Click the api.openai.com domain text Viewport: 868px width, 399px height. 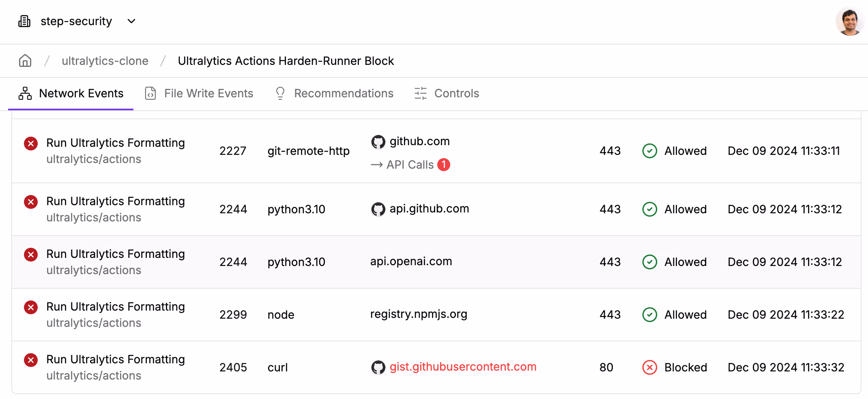411,262
